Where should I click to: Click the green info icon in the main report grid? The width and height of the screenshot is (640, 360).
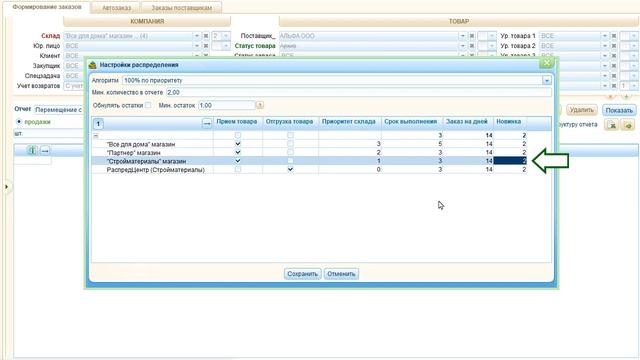32,150
